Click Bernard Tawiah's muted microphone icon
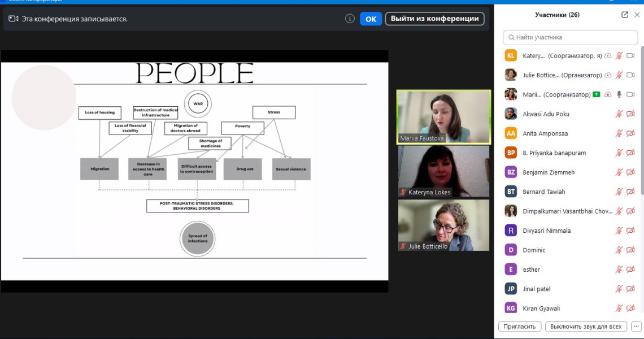The width and height of the screenshot is (644, 339). (x=619, y=192)
